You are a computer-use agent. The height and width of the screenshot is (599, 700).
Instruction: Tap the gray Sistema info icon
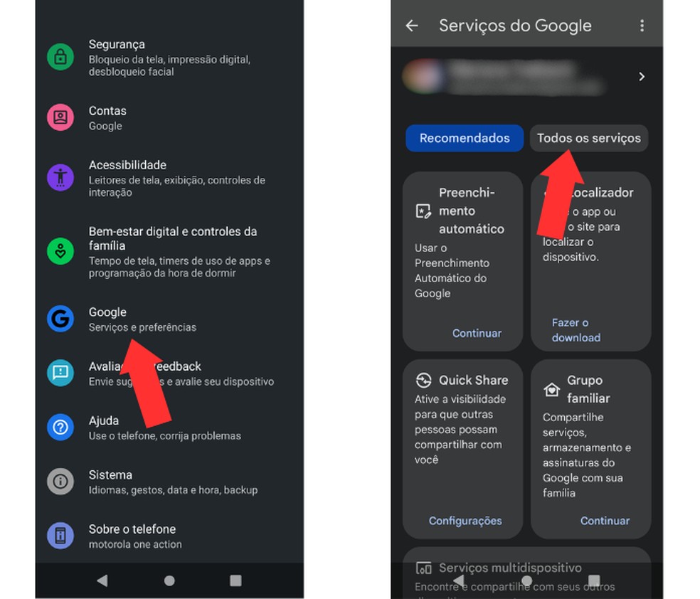[x=60, y=482]
